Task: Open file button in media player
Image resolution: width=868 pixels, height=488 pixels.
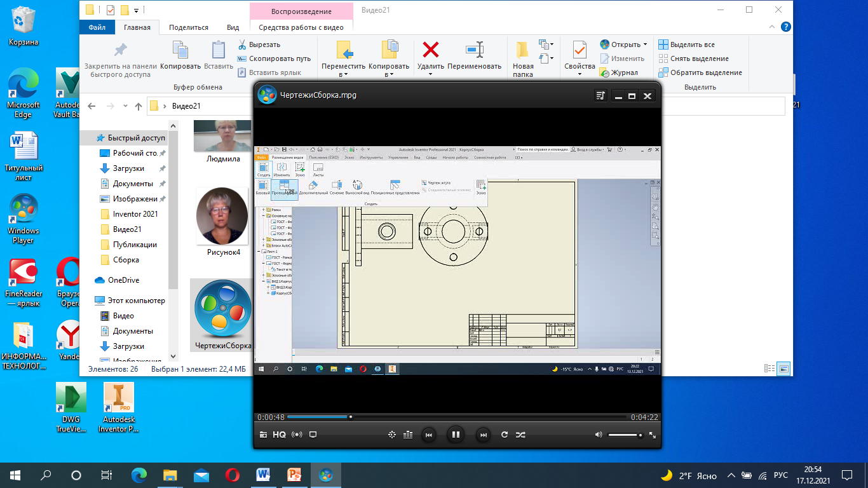Action: click(263, 435)
